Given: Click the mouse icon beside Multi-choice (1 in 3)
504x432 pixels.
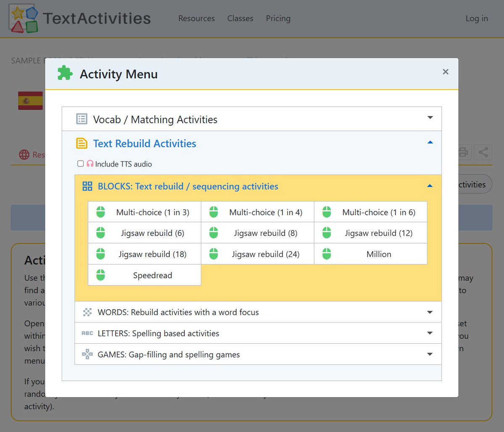Looking at the screenshot, I should pos(100,212).
